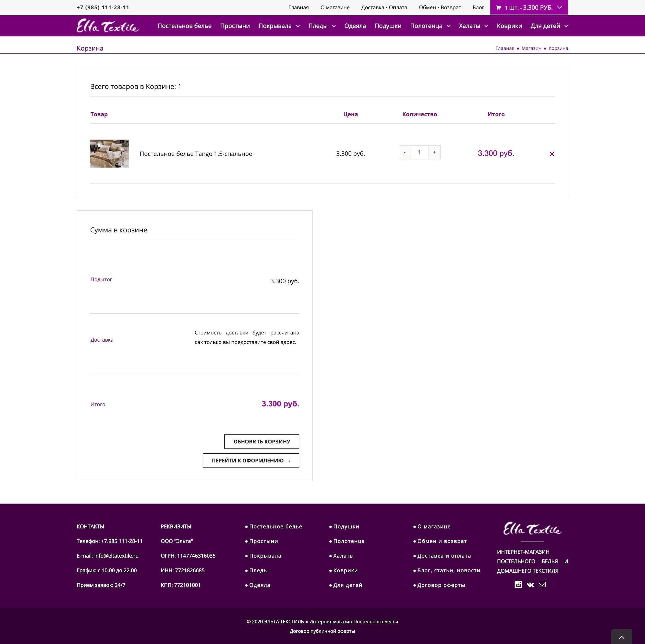Open the VK social icon
The width and height of the screenshot is (645, 644).
[530, 584]
